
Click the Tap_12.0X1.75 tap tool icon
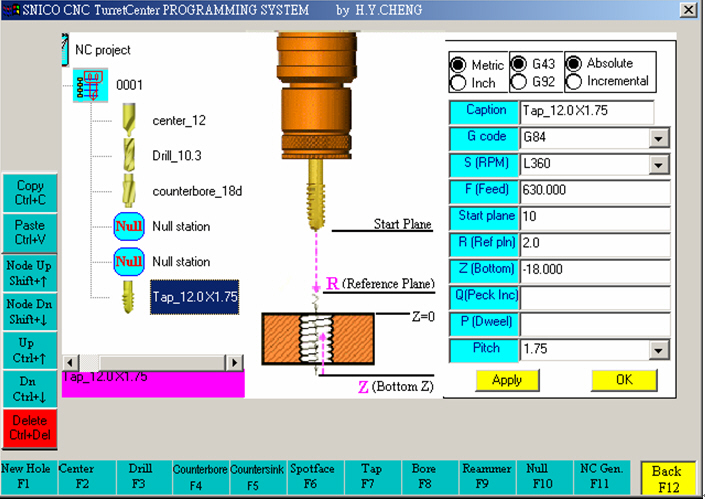coord(129,297)
